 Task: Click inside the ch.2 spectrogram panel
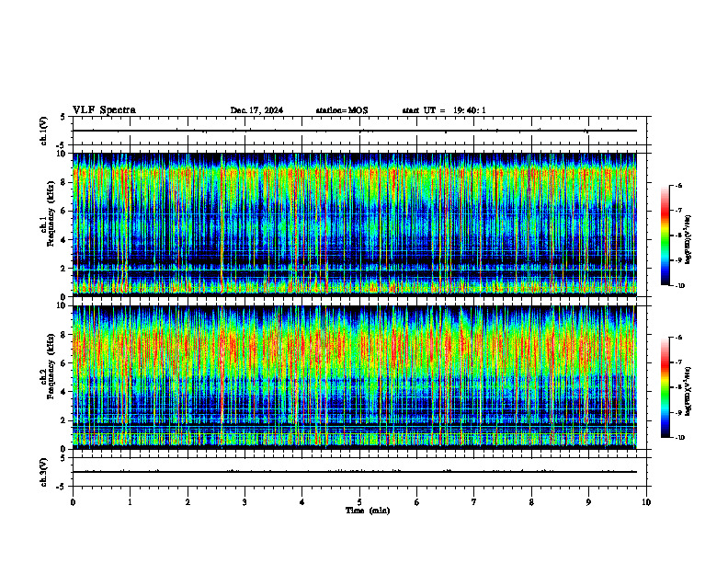[x=354, y=377]
